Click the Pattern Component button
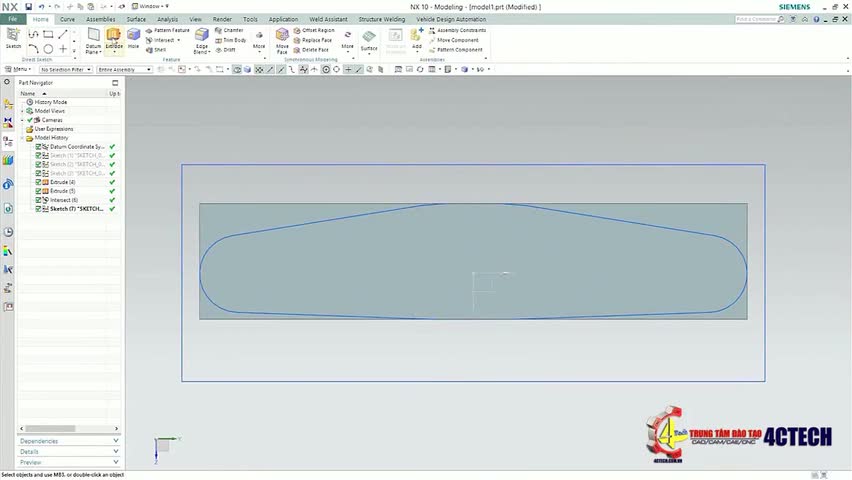The image size is (852, 480). 455,49
